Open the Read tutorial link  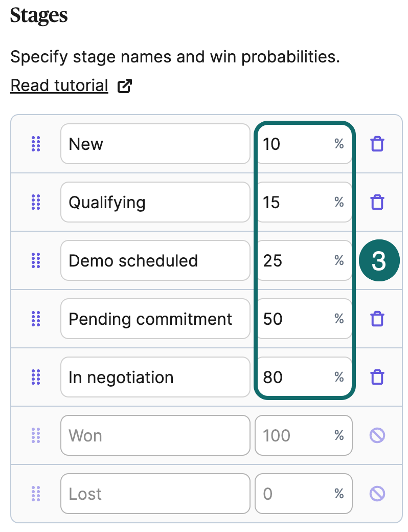coord(59,85)
